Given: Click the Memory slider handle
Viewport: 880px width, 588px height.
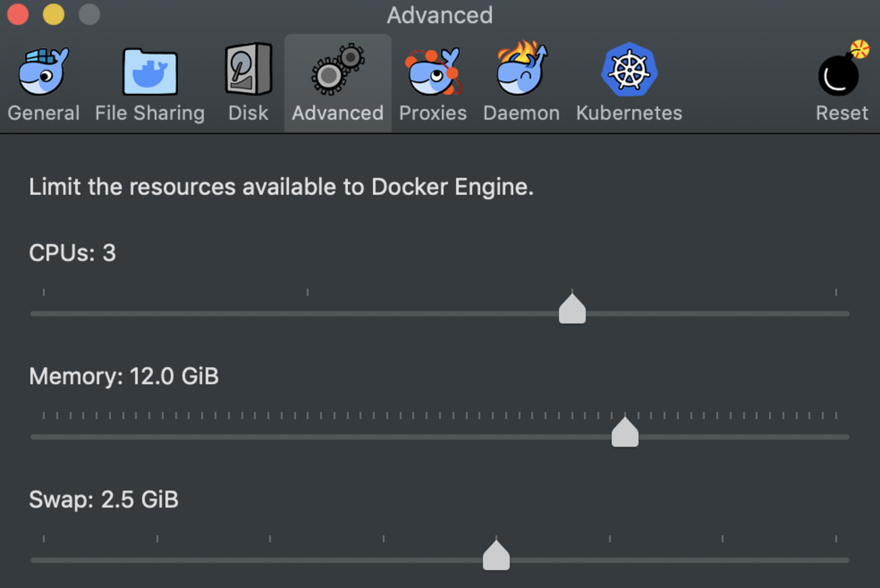Looking at the screenshot, I should click(x=625, y=433).
